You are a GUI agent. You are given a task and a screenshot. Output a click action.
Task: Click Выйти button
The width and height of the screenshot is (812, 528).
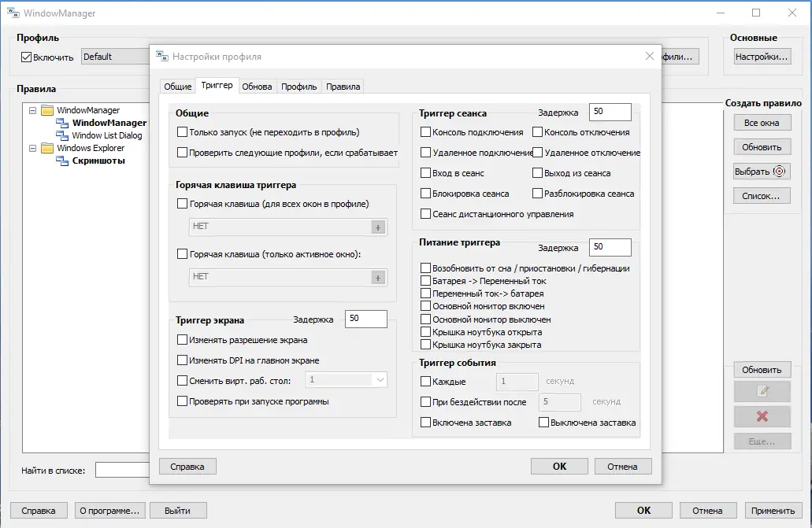(x=178, y=511)
